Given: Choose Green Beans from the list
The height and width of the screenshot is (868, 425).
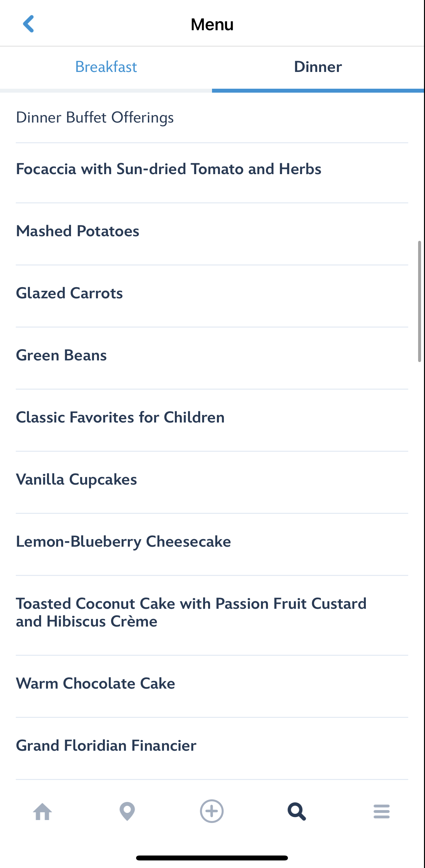Looking at the screenshot, I should click(x=61, y=355).
